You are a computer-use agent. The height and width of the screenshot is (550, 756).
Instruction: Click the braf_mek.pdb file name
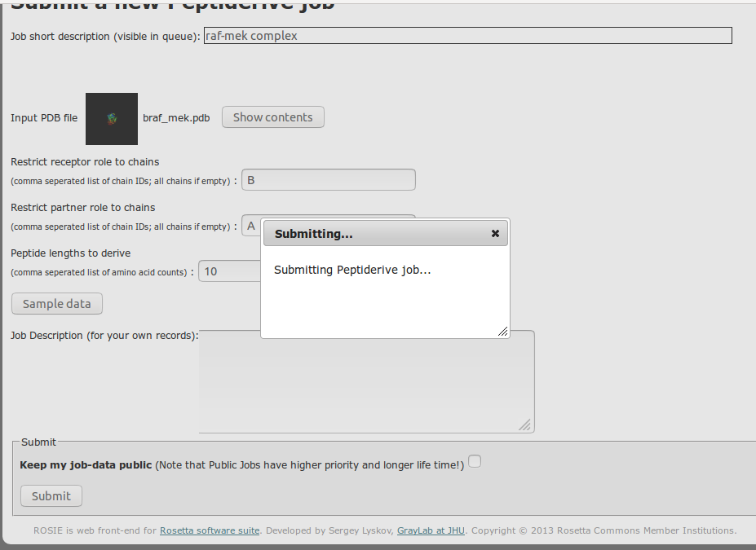pos(176,118)
